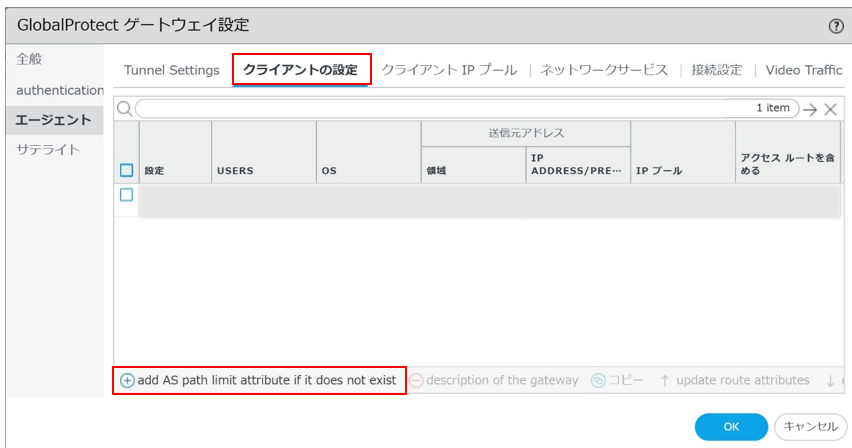Click the 1 item count label

773,108
